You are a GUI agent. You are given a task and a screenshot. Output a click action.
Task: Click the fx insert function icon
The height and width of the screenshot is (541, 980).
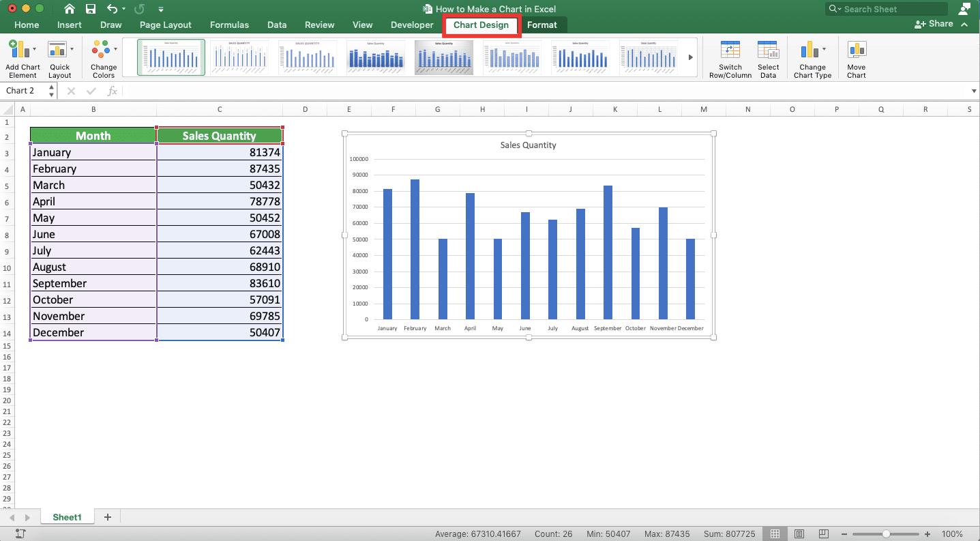pyautogui.click(x=113, y=91)
